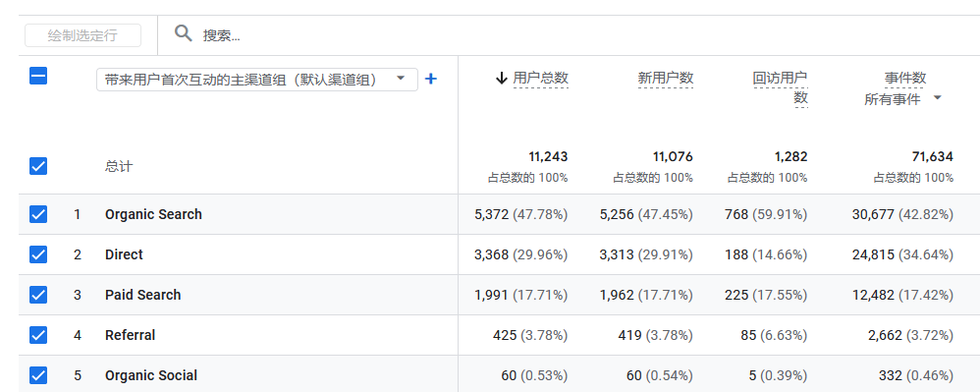Click the Paid Search channel name
Image resolution: width=980 pixels, height=392 pixels.
coord(142,295)
